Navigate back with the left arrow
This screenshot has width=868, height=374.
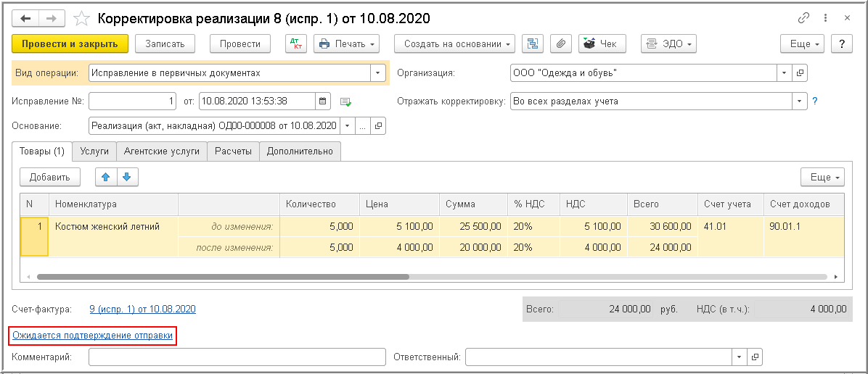[x=25, y=18]
